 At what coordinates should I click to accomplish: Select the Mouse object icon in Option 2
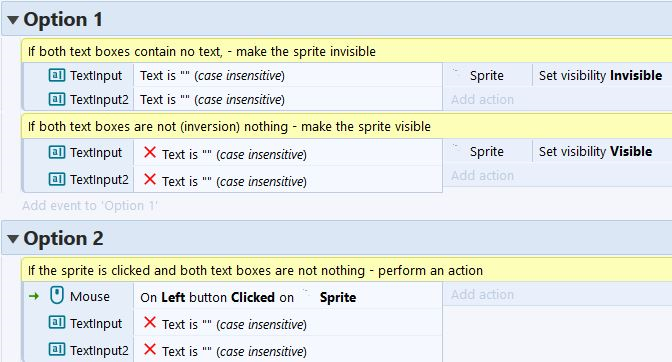pyautogui.click(x=57, y=296)
